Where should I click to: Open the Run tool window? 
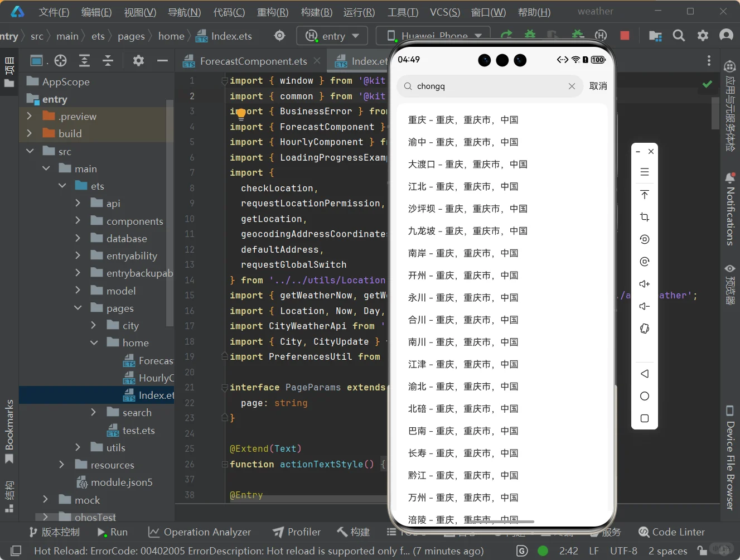click(113, 532)
